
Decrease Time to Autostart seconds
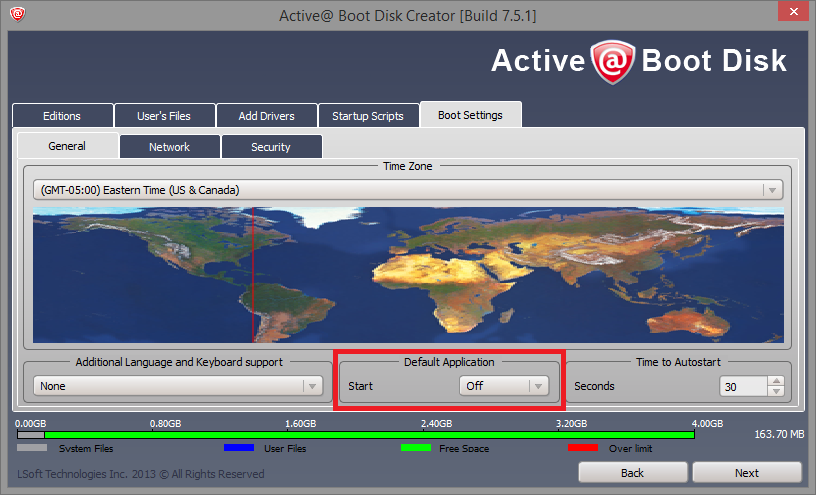(776, 391)
